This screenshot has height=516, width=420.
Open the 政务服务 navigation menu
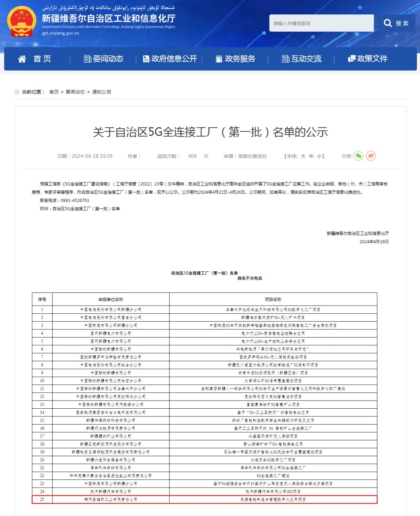click(x=236, y=59)
